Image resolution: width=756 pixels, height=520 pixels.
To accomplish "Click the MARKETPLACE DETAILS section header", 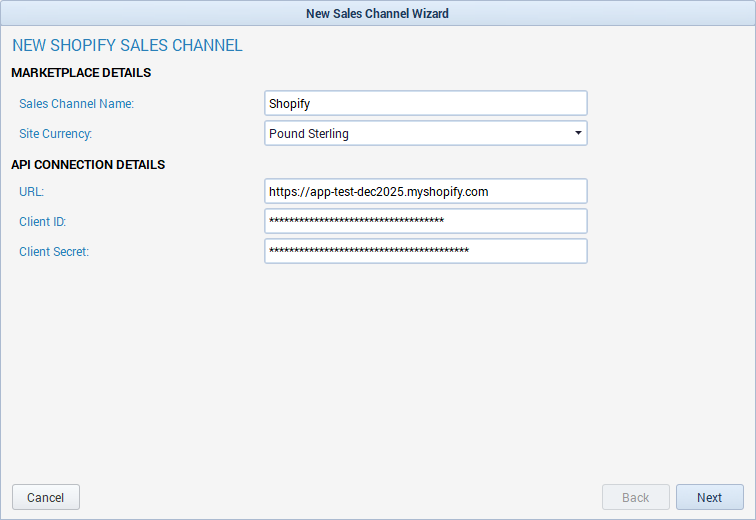I will [81, 73].
